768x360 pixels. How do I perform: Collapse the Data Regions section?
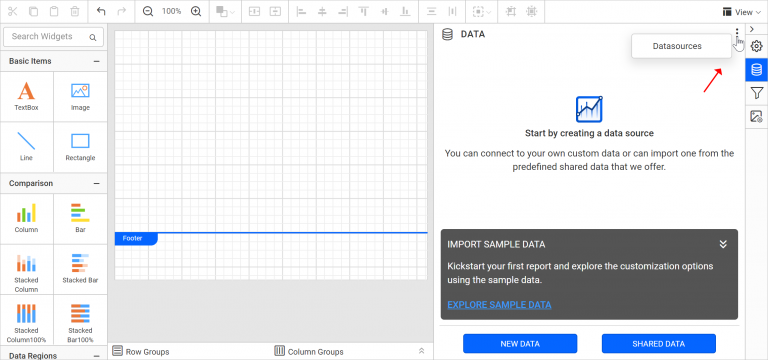(x=96, y=356)
